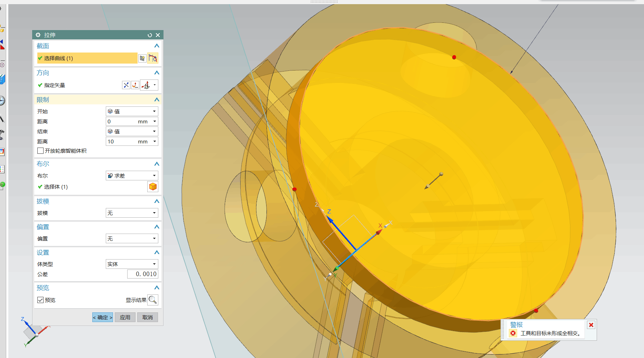The height and width of the screenshot is (358, 644).
Task: Click the red error icon in the 警报 popup
Action: tap(513, 333)
